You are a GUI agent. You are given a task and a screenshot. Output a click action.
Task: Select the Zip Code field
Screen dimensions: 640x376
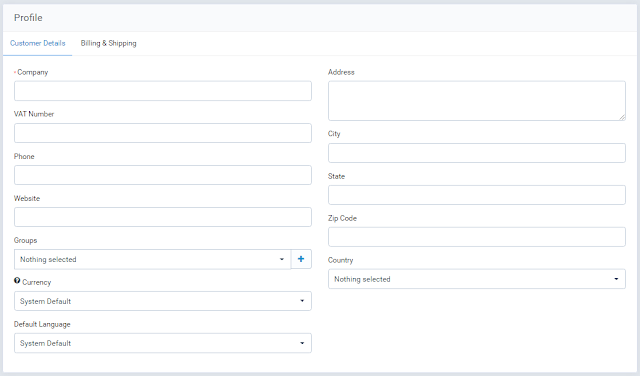tap(477, 237)
